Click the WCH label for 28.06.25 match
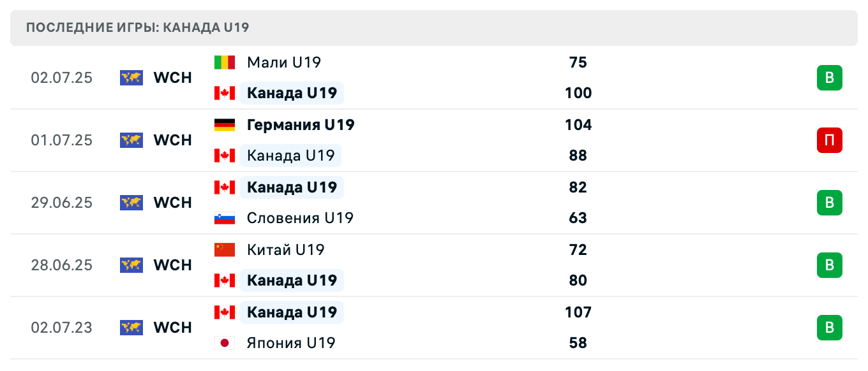The height and width of the screenshot is (371, 868). pyautogui.click(x=172, y=265)
